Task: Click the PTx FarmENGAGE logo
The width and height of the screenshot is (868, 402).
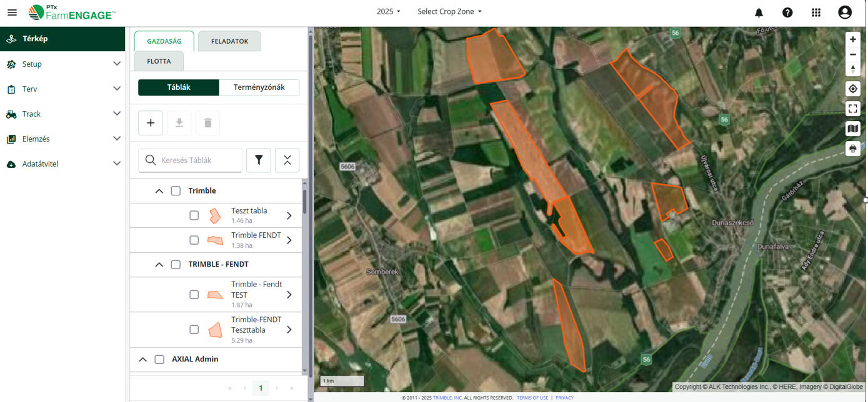Action: (x=72, y=12)
